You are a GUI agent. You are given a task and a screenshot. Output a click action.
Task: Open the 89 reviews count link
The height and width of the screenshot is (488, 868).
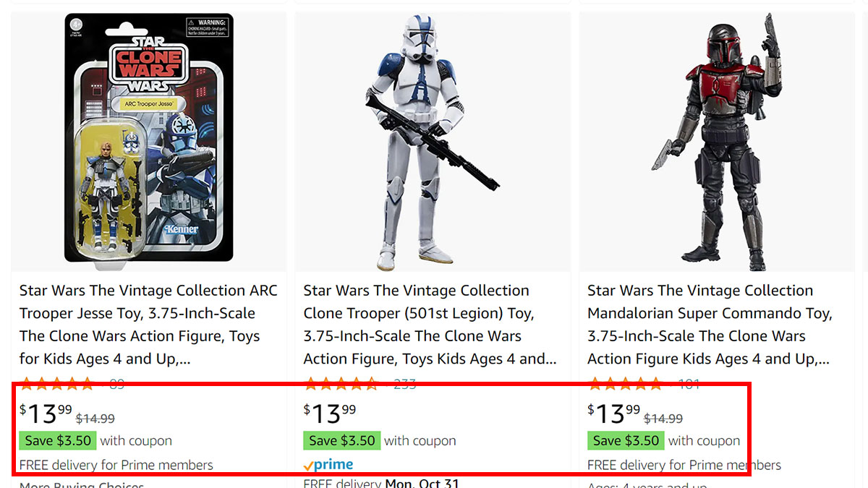(116, 384)
